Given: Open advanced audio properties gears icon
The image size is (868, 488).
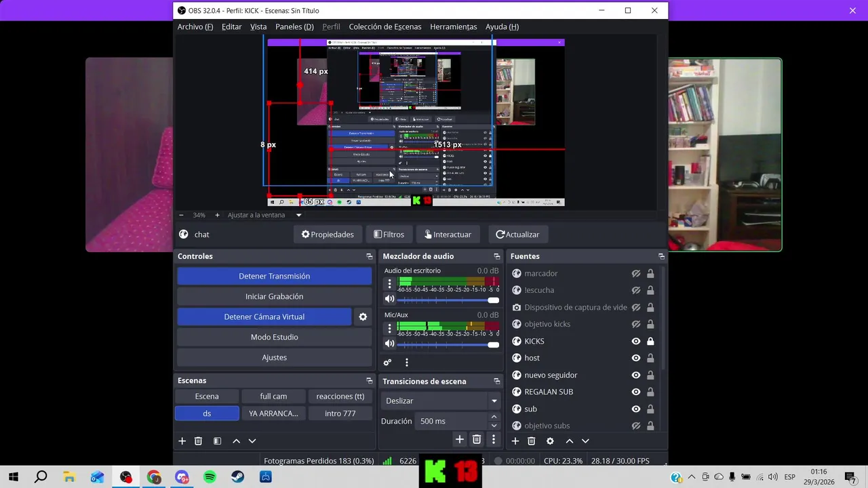Looking at the screenshot, I should point(387,363).
